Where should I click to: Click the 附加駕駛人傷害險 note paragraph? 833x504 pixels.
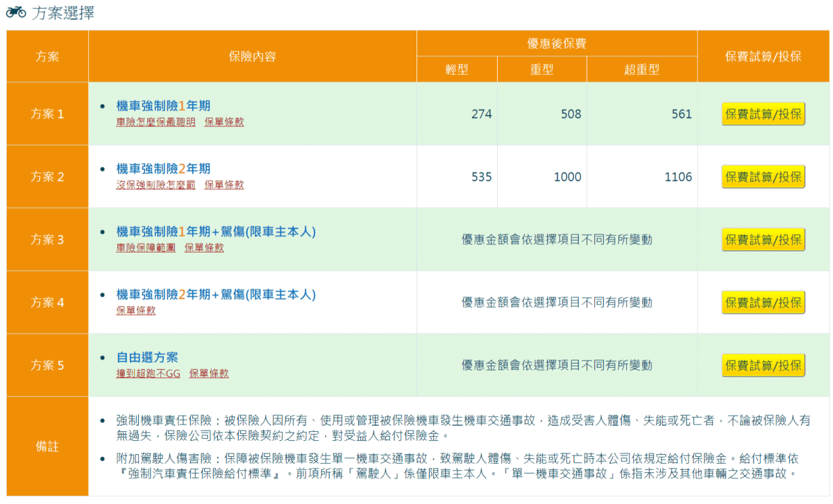click(458, 466)
